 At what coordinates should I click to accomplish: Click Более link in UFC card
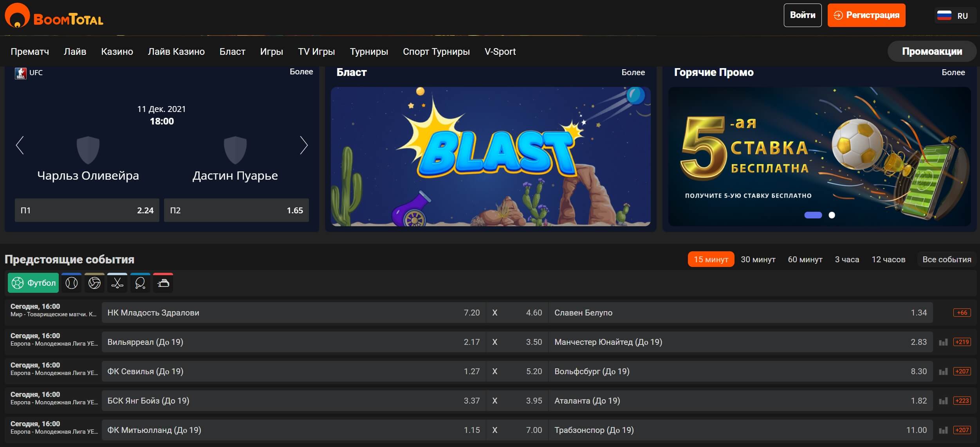point(301,72)
